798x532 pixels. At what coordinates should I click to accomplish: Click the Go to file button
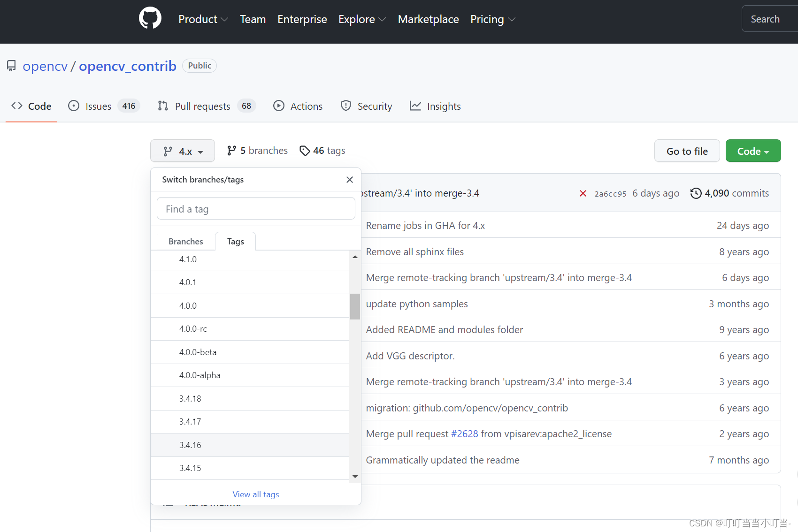pyautogui.click(x=687, y=151)
